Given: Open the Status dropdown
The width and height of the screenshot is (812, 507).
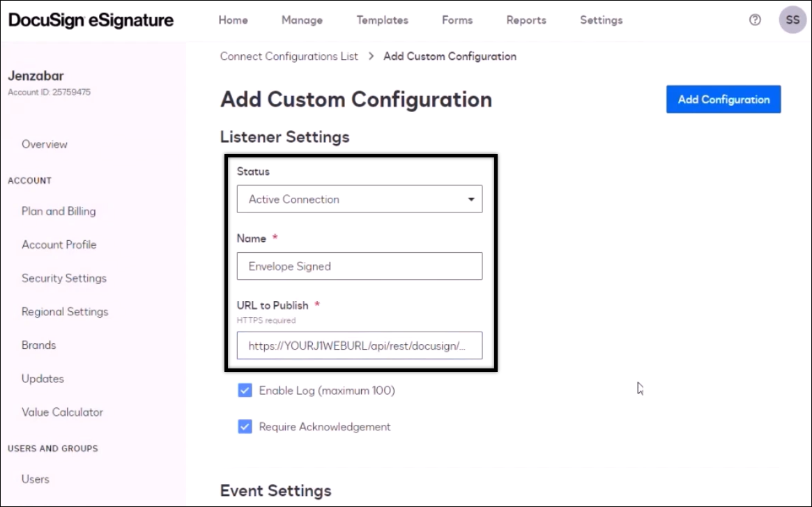Looking at the screenshot, I should point(359,199).
